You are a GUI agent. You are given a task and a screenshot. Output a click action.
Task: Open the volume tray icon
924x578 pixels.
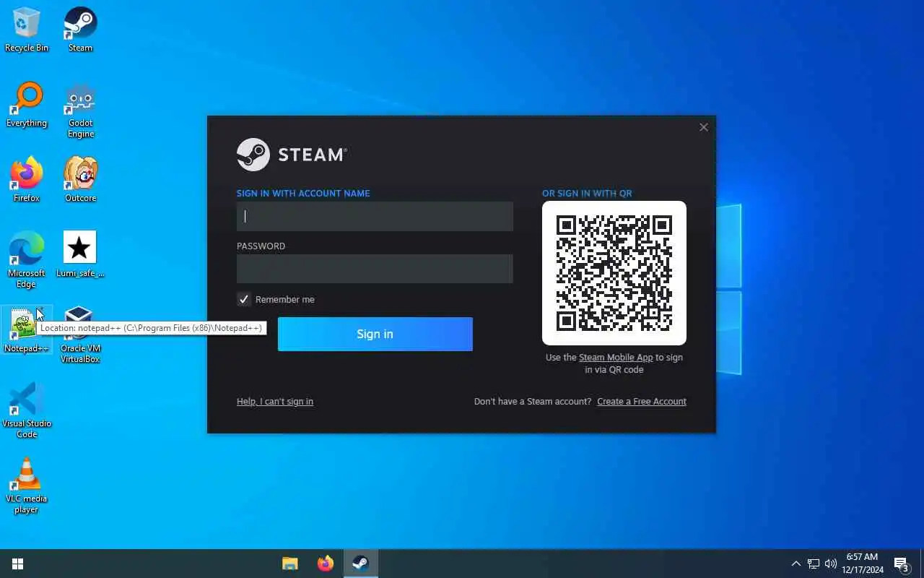point(831,564)
